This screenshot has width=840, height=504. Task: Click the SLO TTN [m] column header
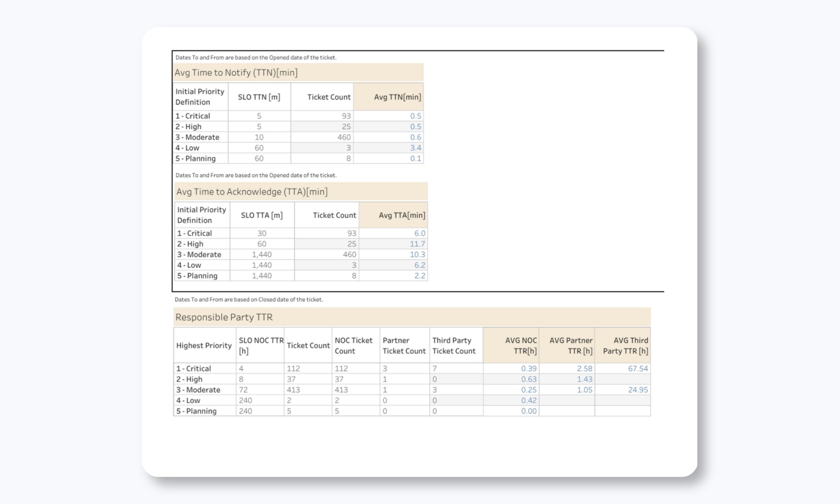(x=259, y=96)
